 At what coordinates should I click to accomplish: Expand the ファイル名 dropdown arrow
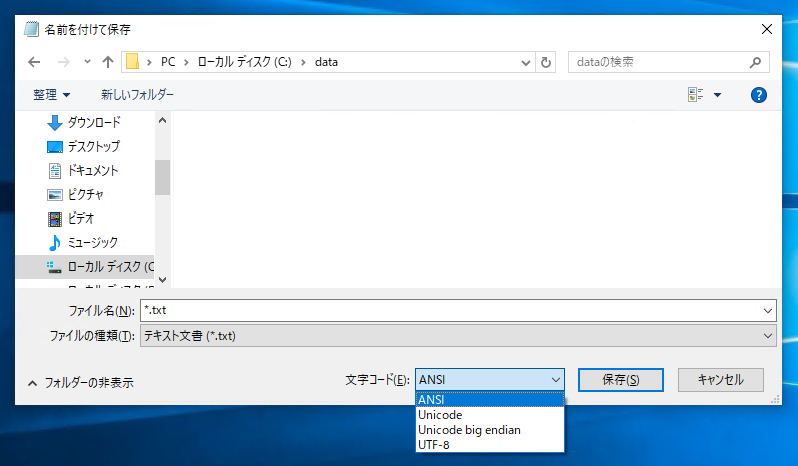767,310
